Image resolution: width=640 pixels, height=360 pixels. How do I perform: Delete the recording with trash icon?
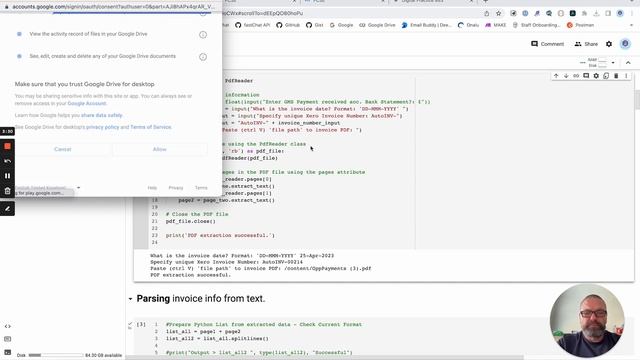coord(7,191)
